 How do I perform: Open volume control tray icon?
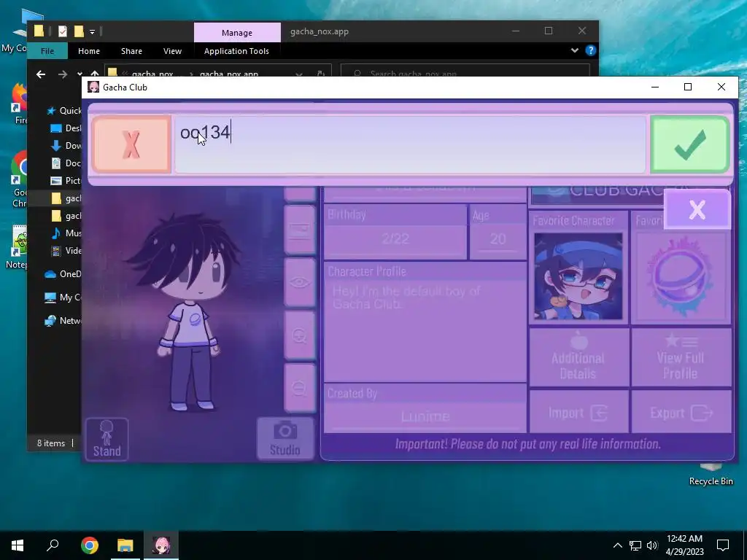point(652,545)
